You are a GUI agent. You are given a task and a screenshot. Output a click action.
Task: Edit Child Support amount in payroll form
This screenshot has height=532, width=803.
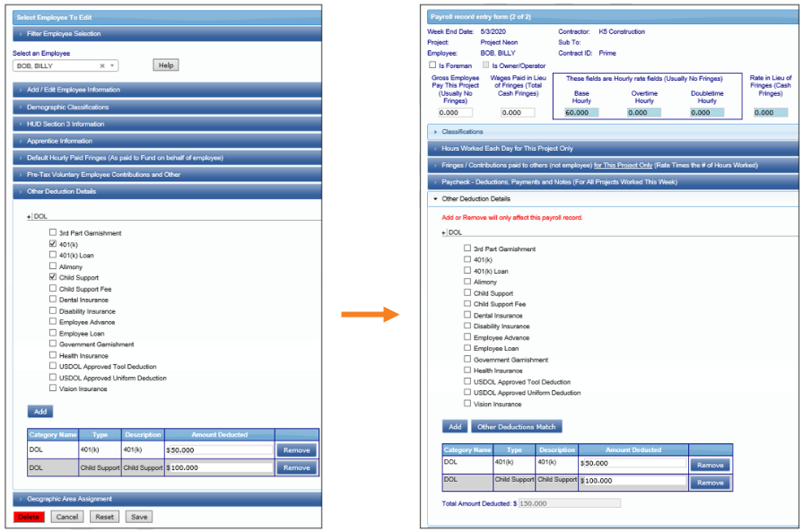click(x=635, y=480)
